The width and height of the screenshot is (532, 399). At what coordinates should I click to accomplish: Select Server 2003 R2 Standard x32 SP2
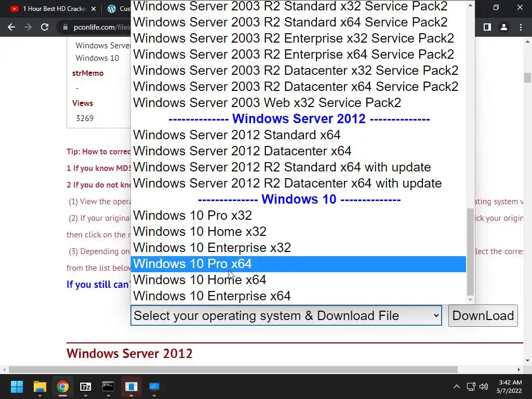tap(298, 6)
